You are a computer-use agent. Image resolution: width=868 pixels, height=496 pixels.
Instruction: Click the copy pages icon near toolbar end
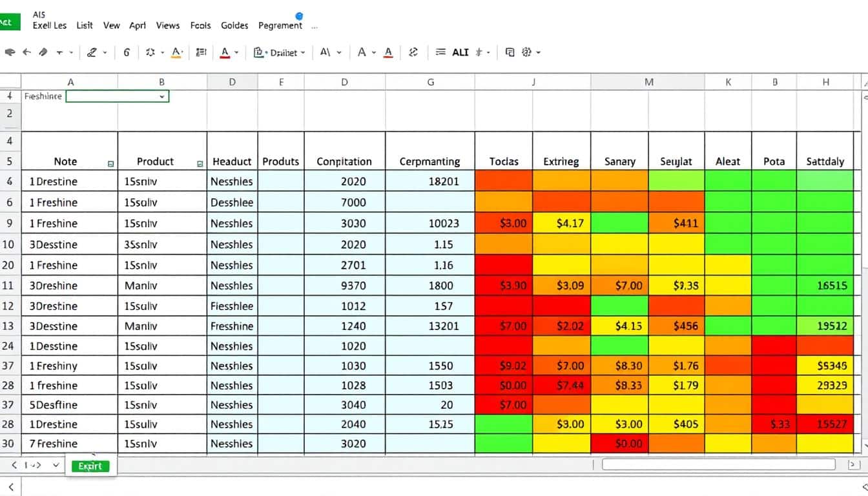click(510, 52)
